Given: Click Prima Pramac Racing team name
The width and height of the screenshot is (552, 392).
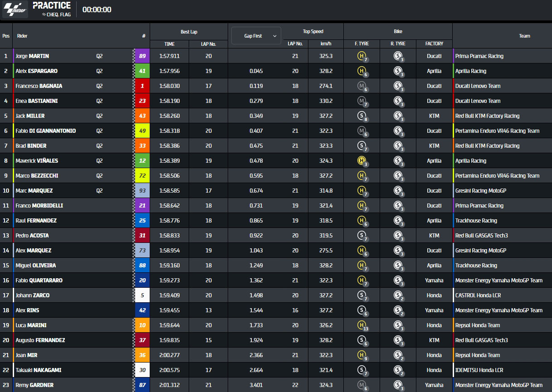Looking at the screenshot, I should (x=479, y=56).
